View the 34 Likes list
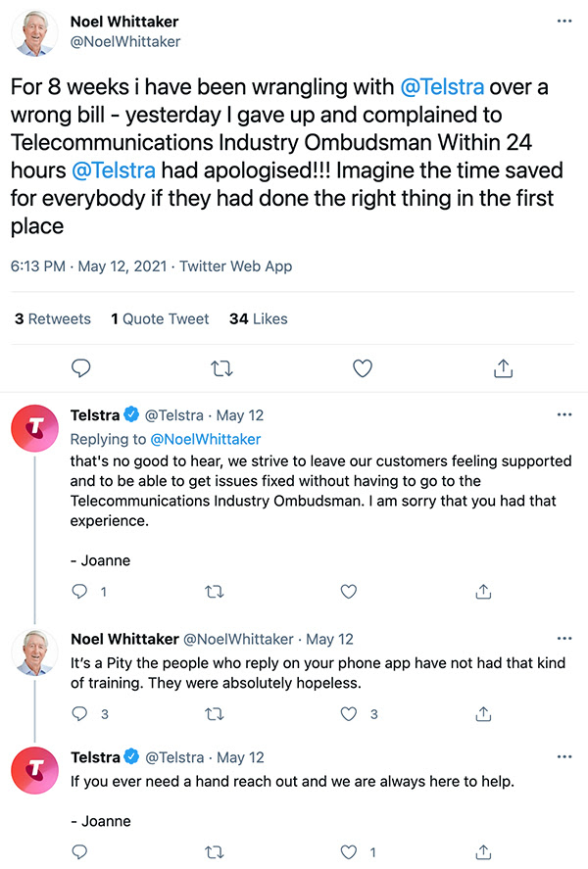Viewport: 588px width, 869px height. click(x=258, y=319)
